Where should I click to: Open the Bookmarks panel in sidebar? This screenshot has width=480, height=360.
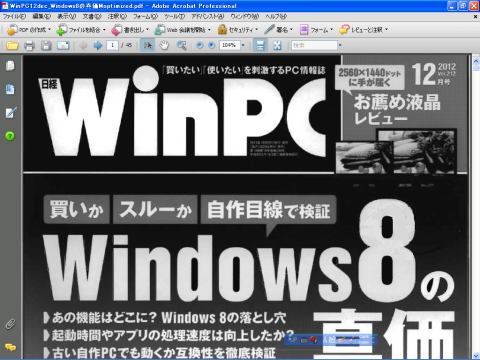coord(10,89)
